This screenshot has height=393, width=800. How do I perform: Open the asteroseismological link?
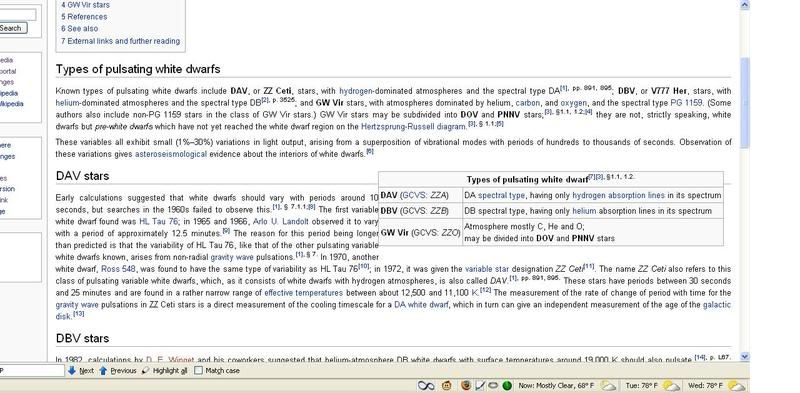pyautogui.click(x=170, y=154)
